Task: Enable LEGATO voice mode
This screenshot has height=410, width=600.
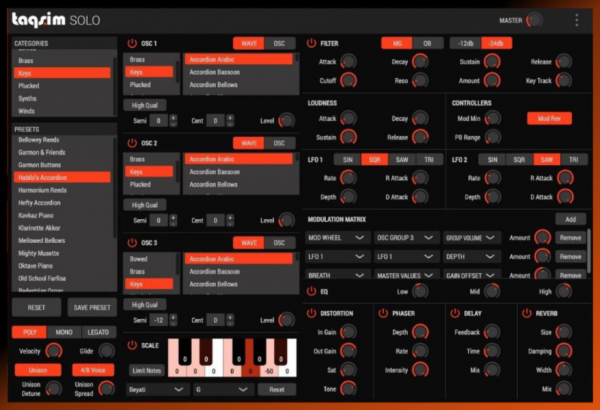Action: tap(98, 332)
